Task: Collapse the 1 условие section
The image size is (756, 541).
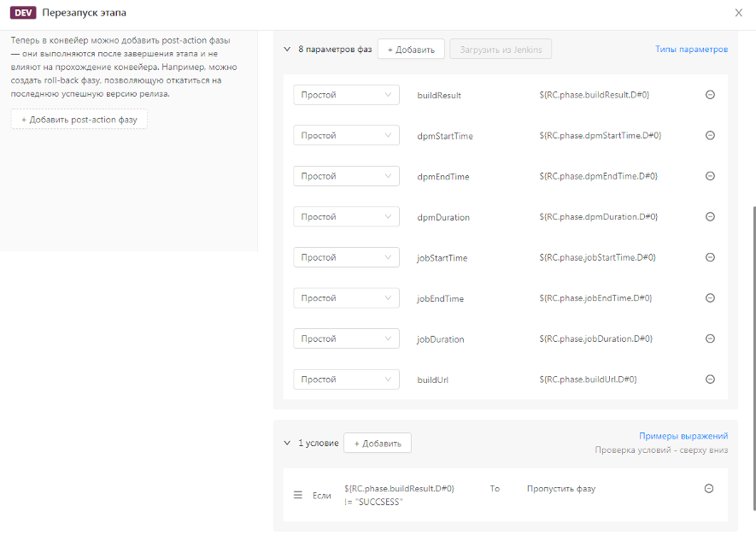Action: pyautogui.click(x=287, y=443)
